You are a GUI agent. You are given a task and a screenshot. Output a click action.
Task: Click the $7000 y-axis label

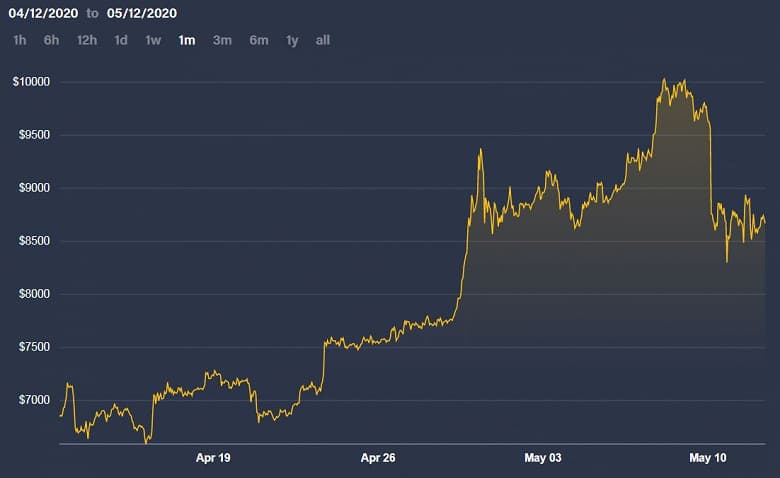click(x=31, y=400)
